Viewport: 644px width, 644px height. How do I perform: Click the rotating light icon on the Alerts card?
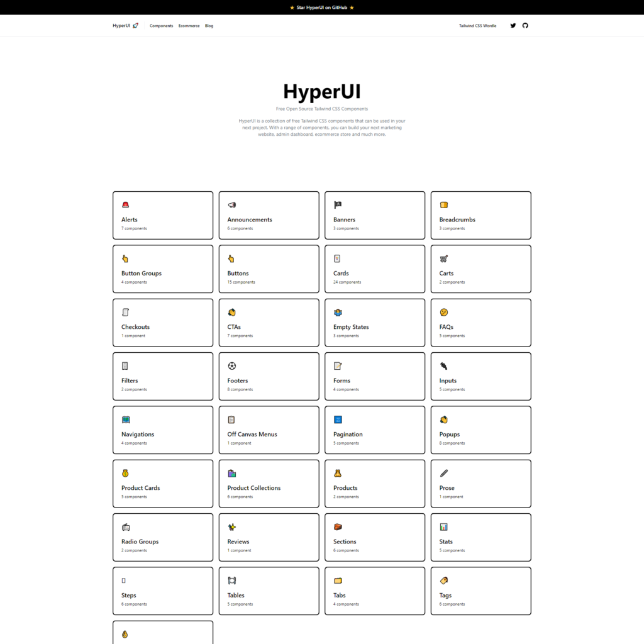[x=125, y=204]
